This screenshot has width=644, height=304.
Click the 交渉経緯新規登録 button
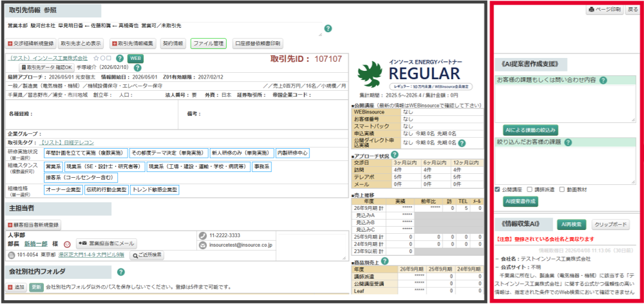[x=31, y=43]
